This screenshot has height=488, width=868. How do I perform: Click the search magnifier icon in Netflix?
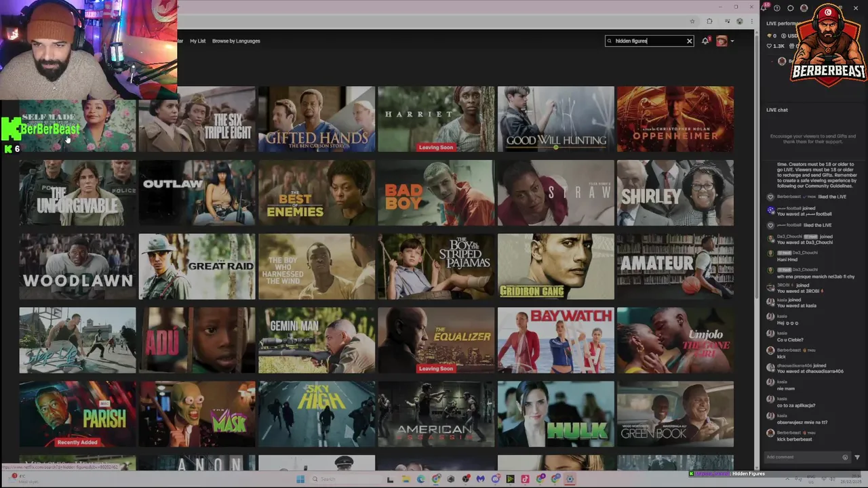pos(610,41)
